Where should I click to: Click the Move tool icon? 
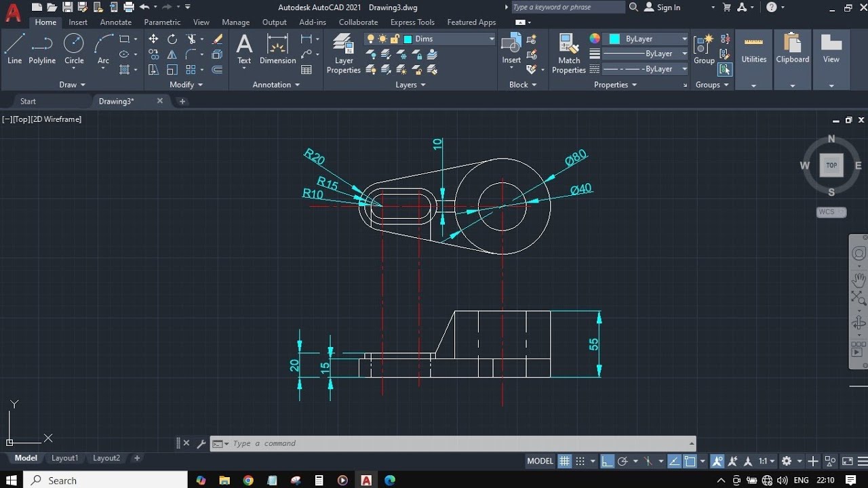[153, 39]
